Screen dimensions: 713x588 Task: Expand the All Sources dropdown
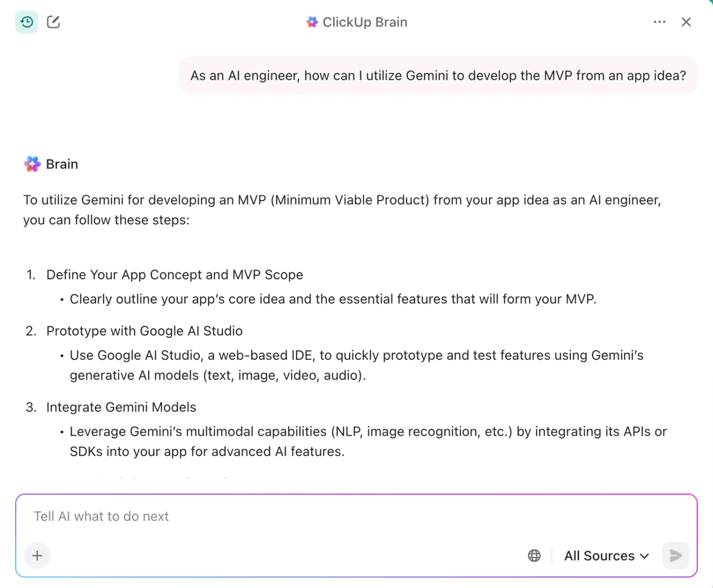coord(607,555)
